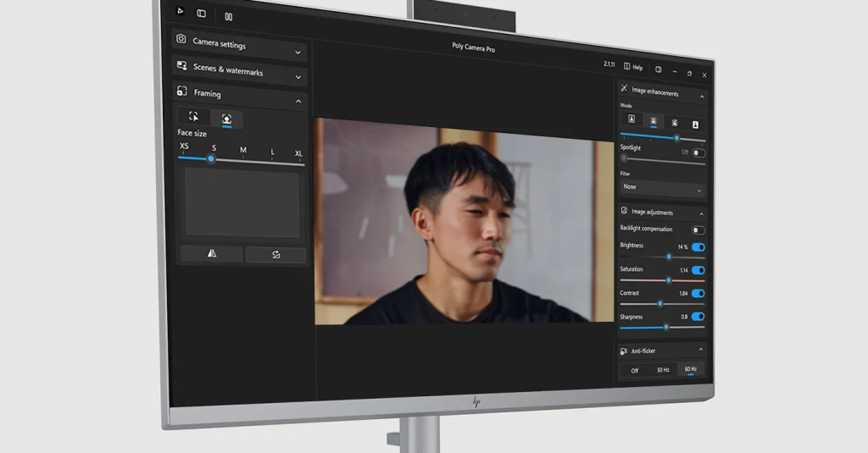Enable the Backlight compensation switch
The image size is (868, 453).
click(698, 230)
